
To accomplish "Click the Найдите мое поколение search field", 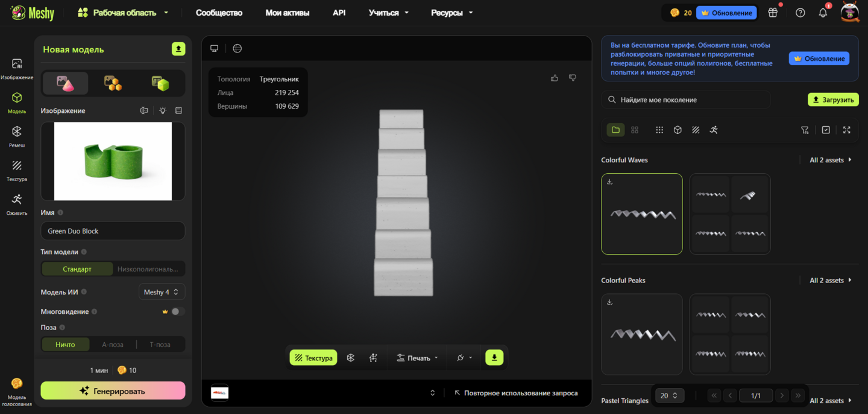I will tap(686, 100).
